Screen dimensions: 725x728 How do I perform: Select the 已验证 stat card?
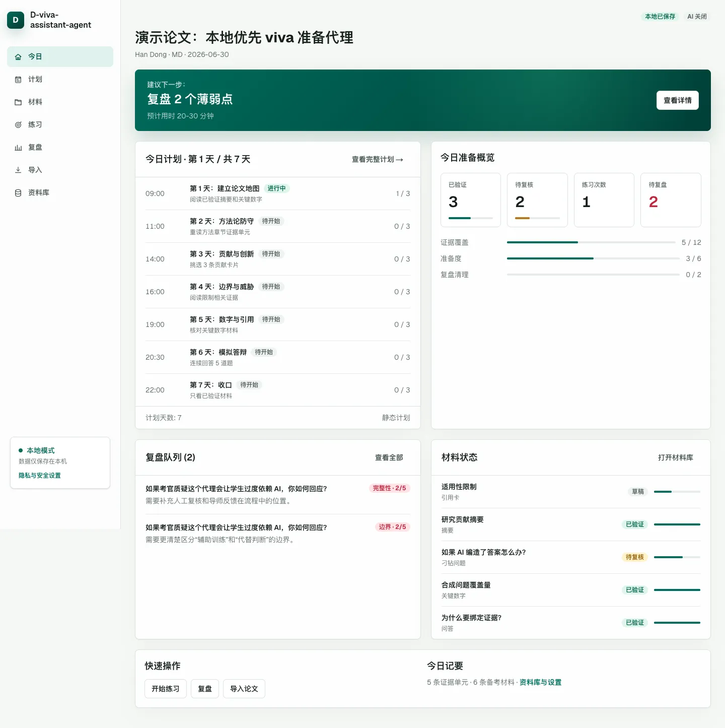pos(471,200)
